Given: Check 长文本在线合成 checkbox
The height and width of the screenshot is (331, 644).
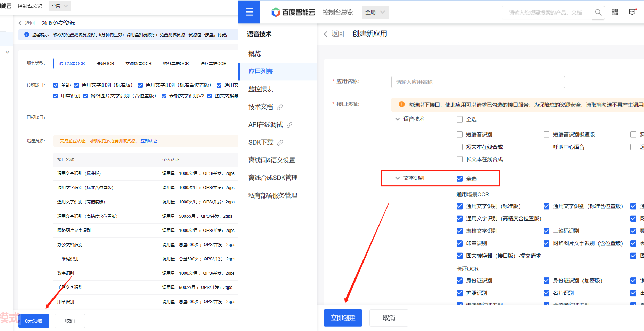Looking at the screenshot, I should (x=459, y=159).
